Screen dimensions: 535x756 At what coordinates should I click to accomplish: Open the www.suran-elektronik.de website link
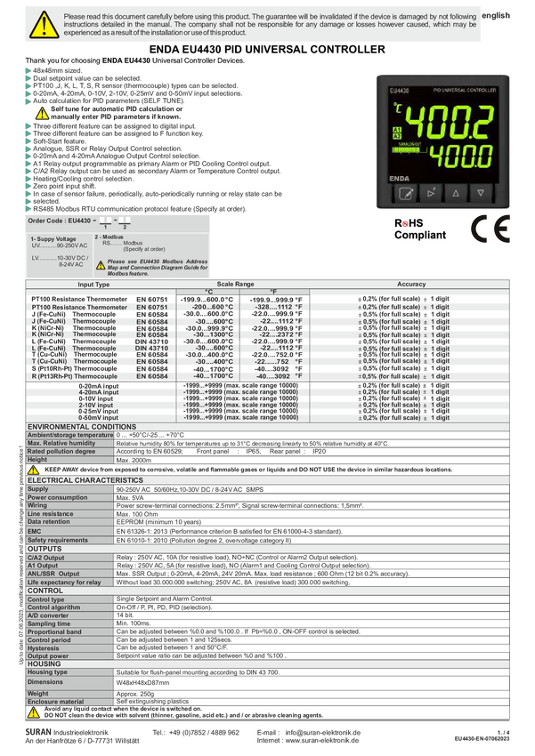pyautogui.click(x=322, y=741)
